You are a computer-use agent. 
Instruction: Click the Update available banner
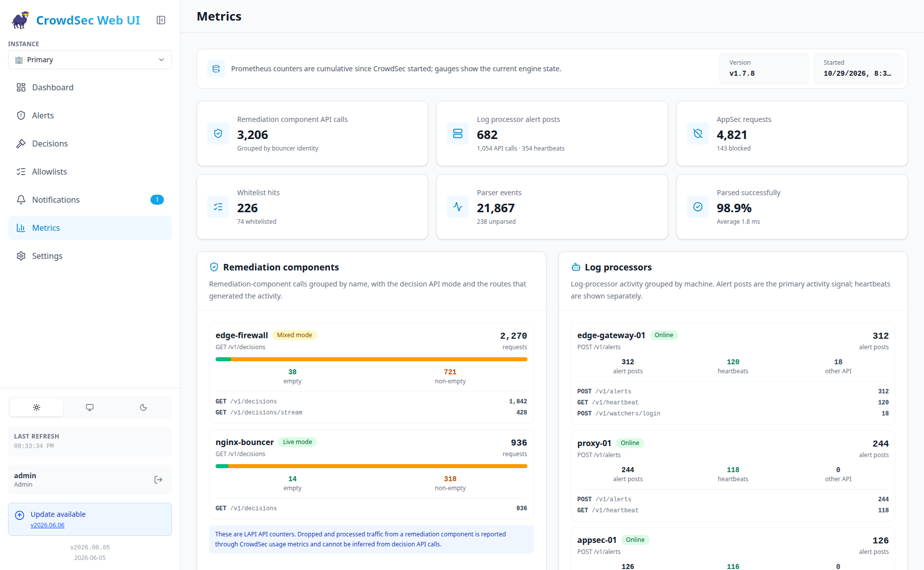90,519
